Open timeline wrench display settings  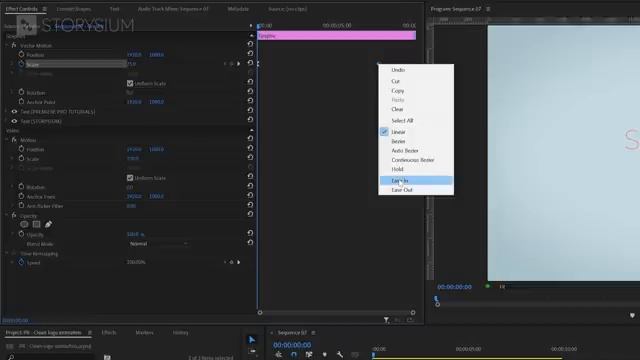click(340, 355)
